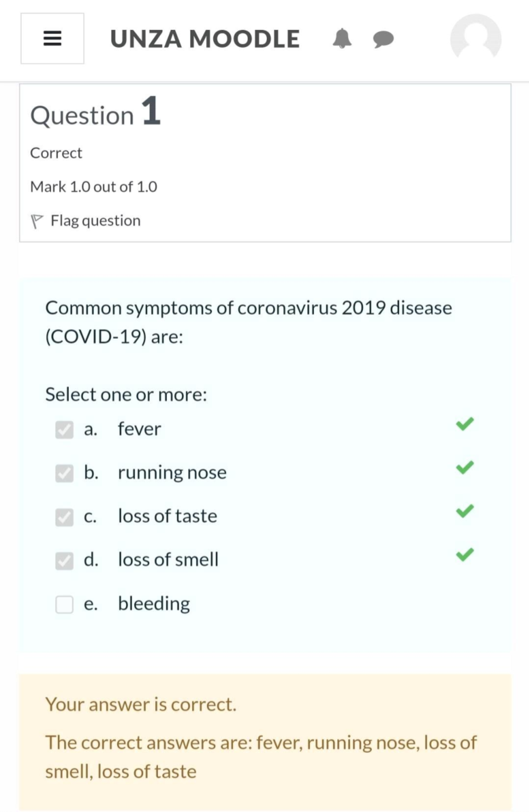Click the UNZA MOODLE site title
This screenshot has height=812, width=529.
pos(205,39)
